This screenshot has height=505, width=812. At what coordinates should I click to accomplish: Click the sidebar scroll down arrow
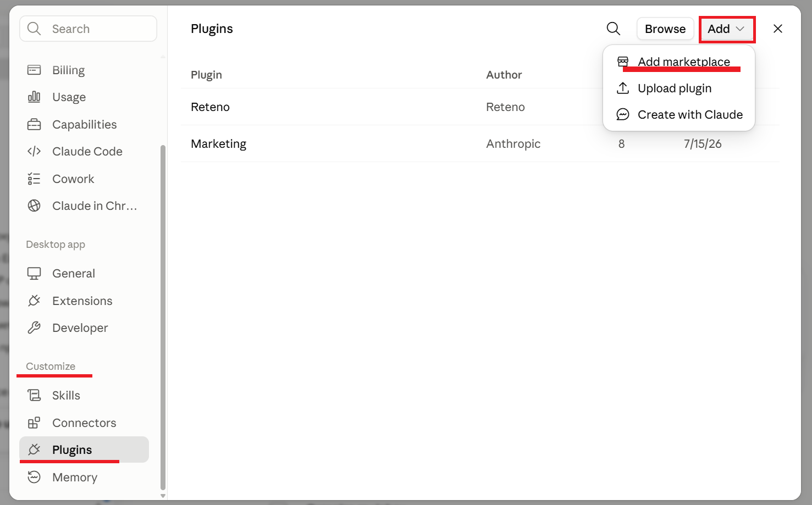[163, 496]
